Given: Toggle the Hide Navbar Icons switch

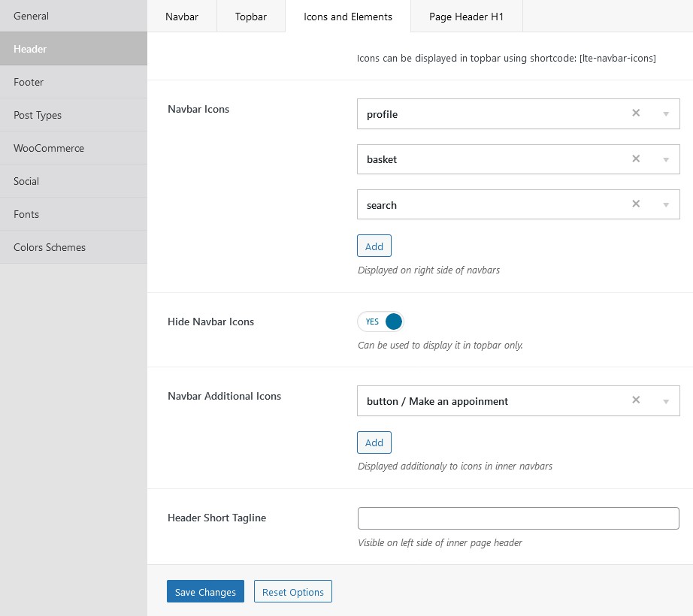Looking at the screenshot, I should point(380,322).
